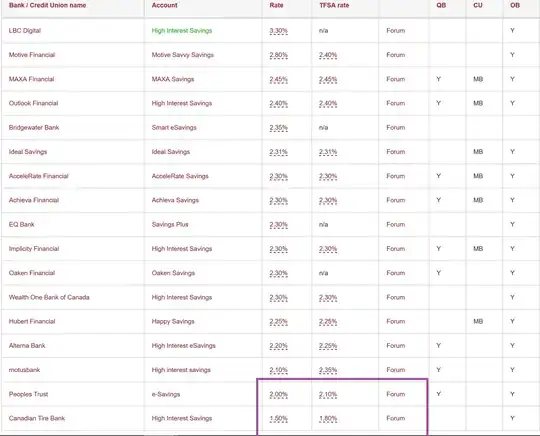Viewport: 540px width, 436px height.
Task: Click the Bank / Credit Union name header
Action: [x=47, y=5]
